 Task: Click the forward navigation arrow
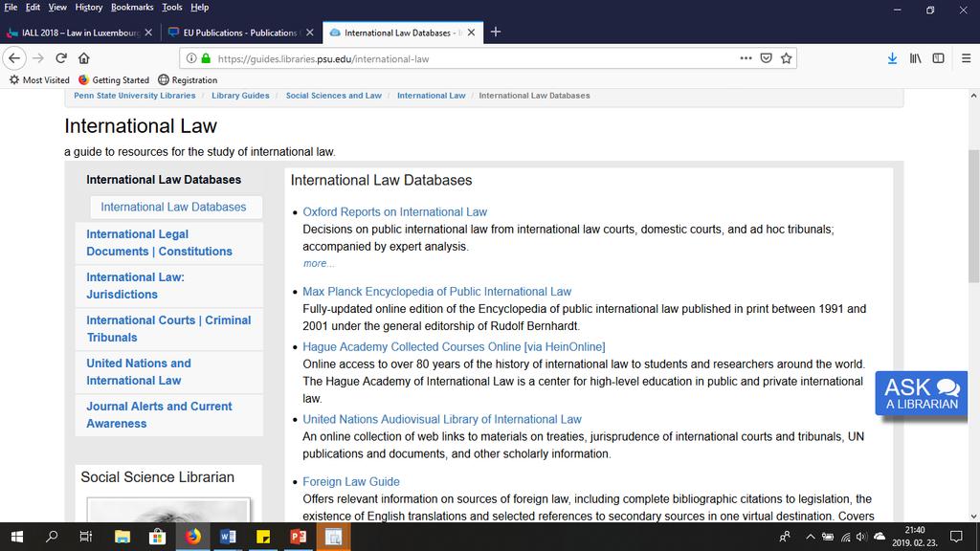[38, 58]
